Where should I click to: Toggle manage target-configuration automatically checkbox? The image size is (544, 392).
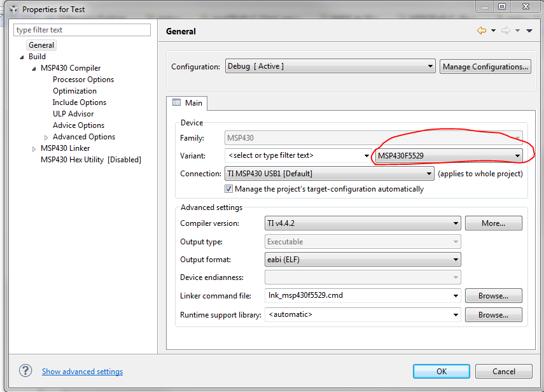pos(228,189)
